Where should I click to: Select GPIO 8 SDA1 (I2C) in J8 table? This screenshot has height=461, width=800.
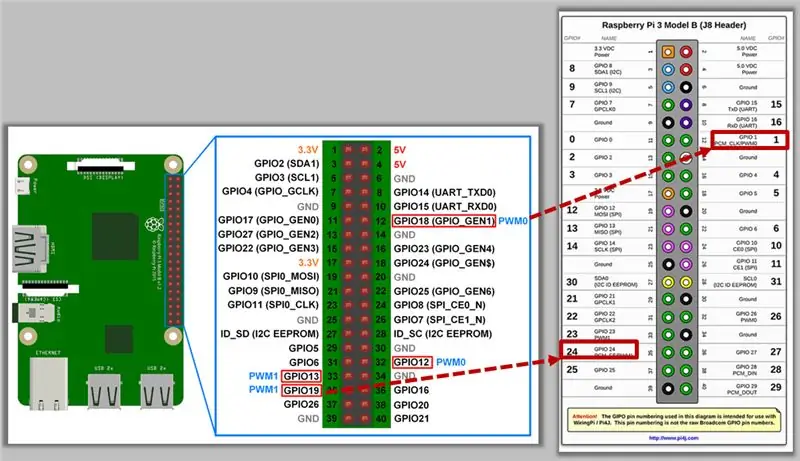pyautogui.click(x=607, y=69)
